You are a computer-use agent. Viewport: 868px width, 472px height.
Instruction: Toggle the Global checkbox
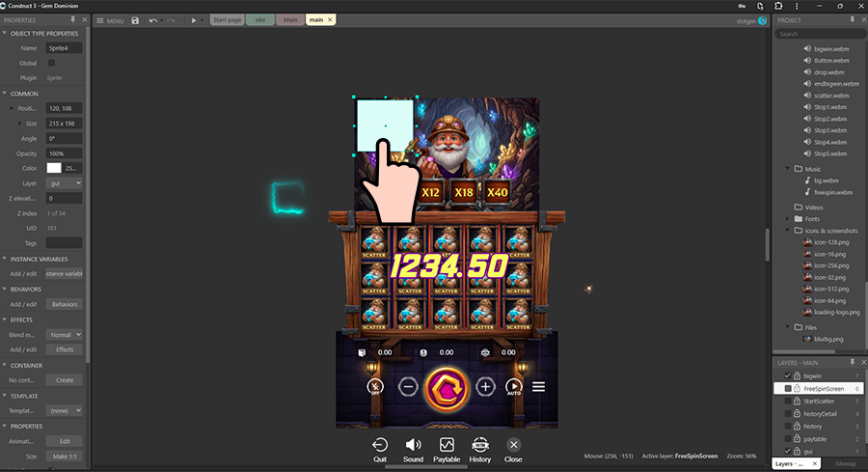(51, 63)
